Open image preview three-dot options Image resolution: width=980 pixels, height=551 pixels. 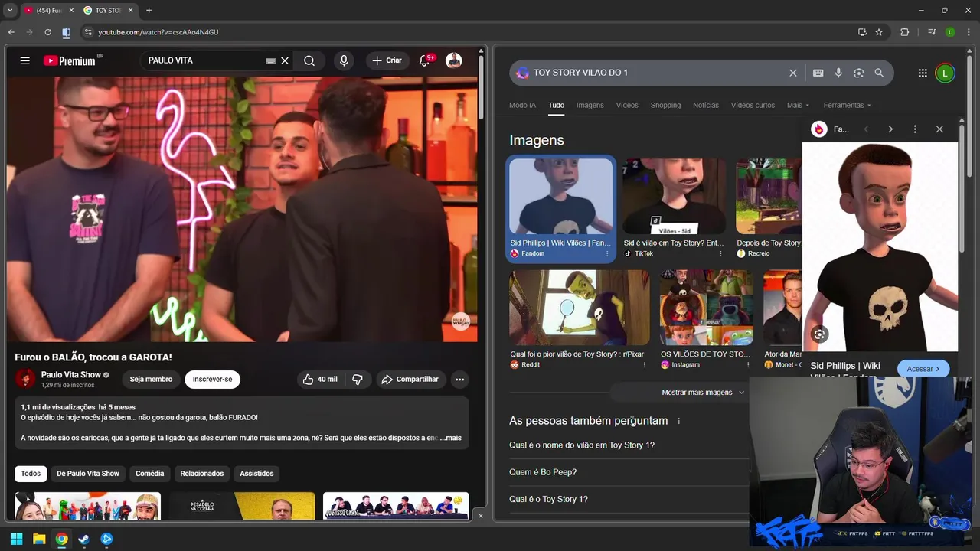915,129
